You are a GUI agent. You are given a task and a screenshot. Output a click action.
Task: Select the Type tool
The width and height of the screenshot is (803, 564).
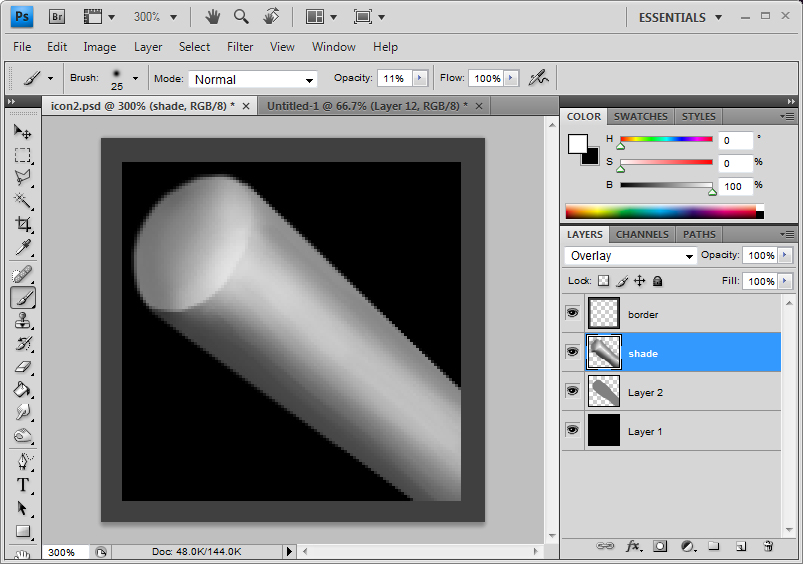pyautogui.click(x=23, y=485)
